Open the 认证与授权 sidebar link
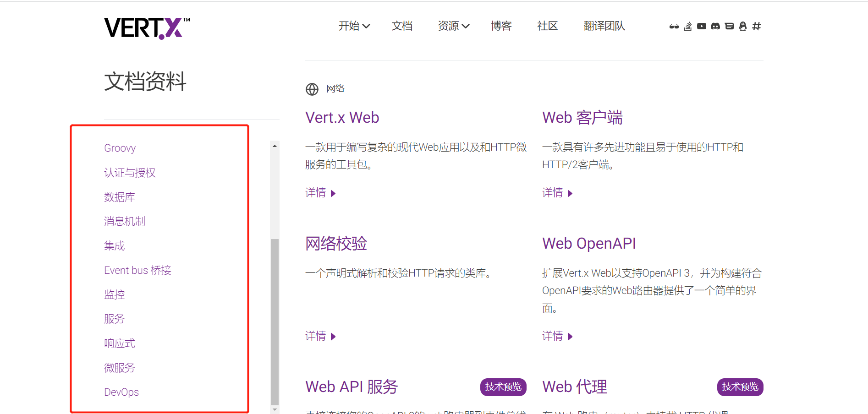Viewport: 868px width, 414px height. point(130,173)
